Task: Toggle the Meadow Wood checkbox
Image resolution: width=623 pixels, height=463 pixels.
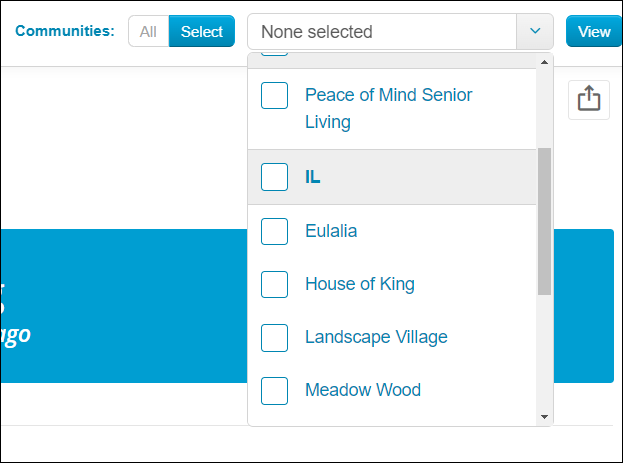Action: [274, 391]
